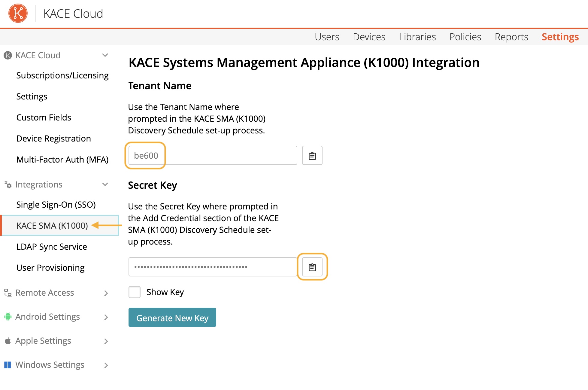Expand the Windows Settings section
This screenshot has height=390, width=588.
coord(106,365)
